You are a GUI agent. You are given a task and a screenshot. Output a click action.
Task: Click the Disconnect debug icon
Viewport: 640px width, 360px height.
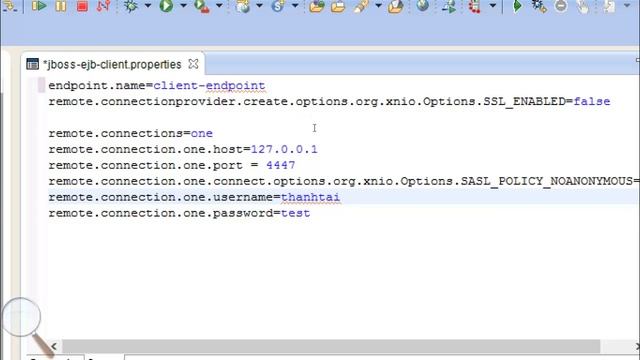(x=103, y=6)
